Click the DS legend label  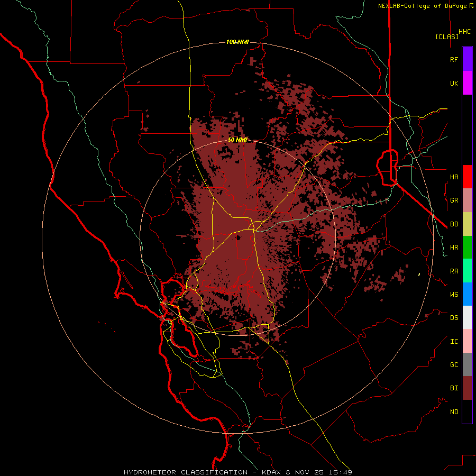pos(454,317)
